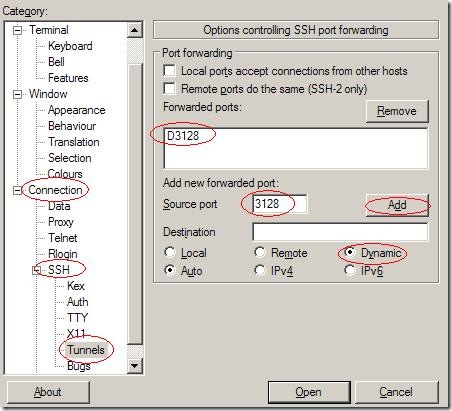Open the Tunnels category

pyautogui.click(x=86, y=350)
